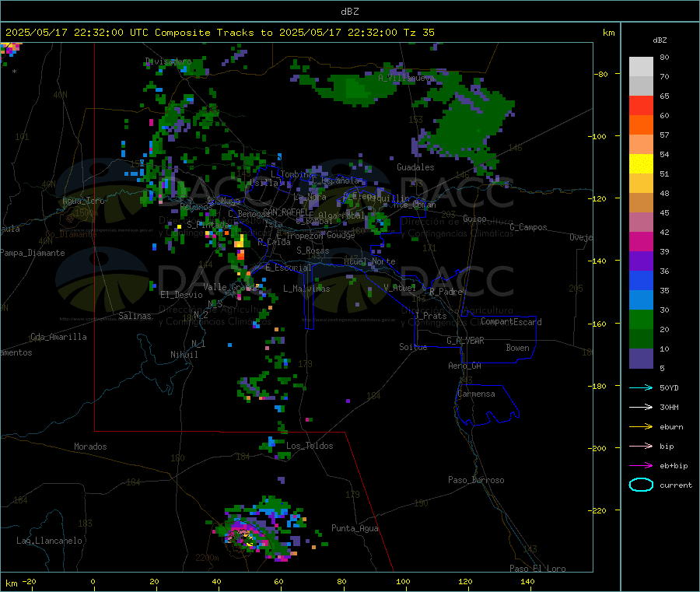Click the magenta eb+bip arrow icon
Screen dimensions: 700x592
coord(641,465)
